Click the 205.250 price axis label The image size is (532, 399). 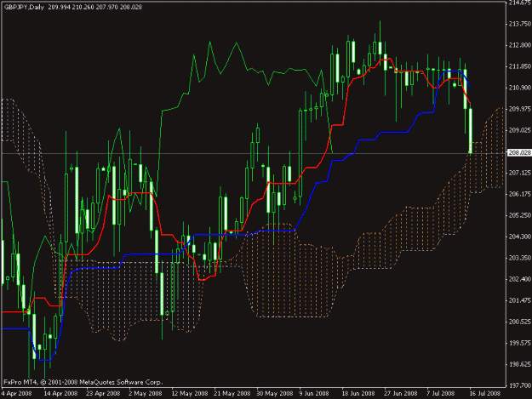coord(519,215)
